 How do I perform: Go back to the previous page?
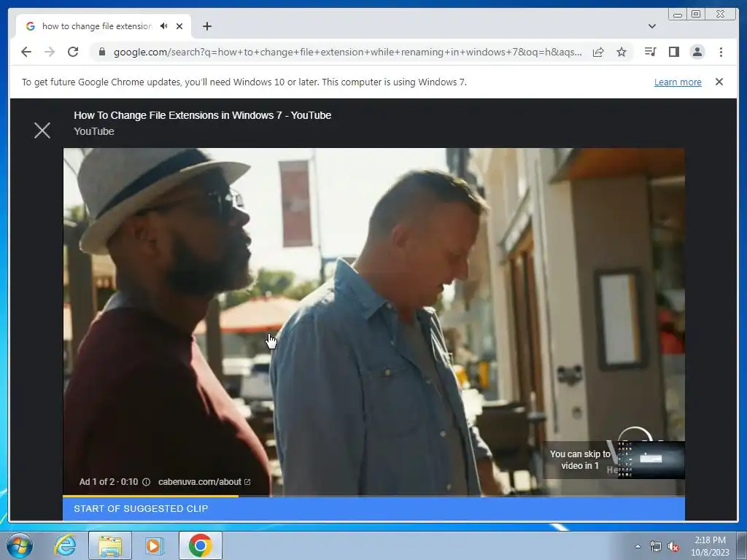tap(26, 52)
